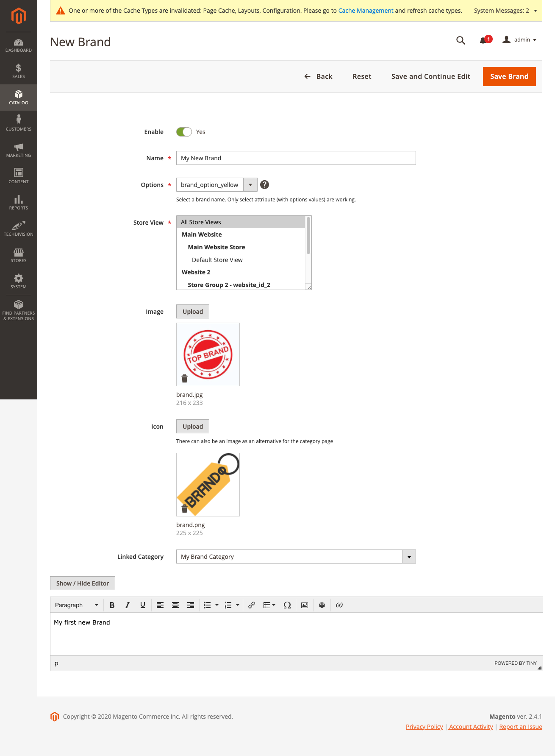Image resolution: width=555 pixels, height=756 pixels.
Task: Insert an image in editor
Action: tap(305, 605)
